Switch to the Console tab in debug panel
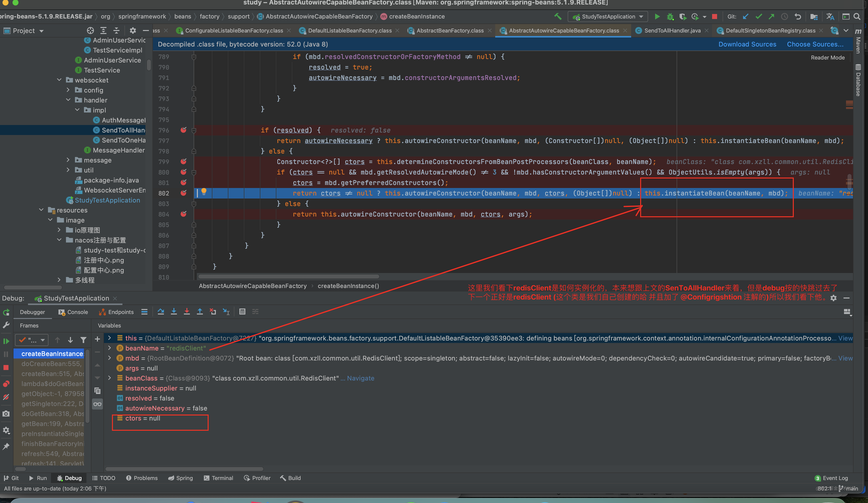 click(x=73, y=312)
